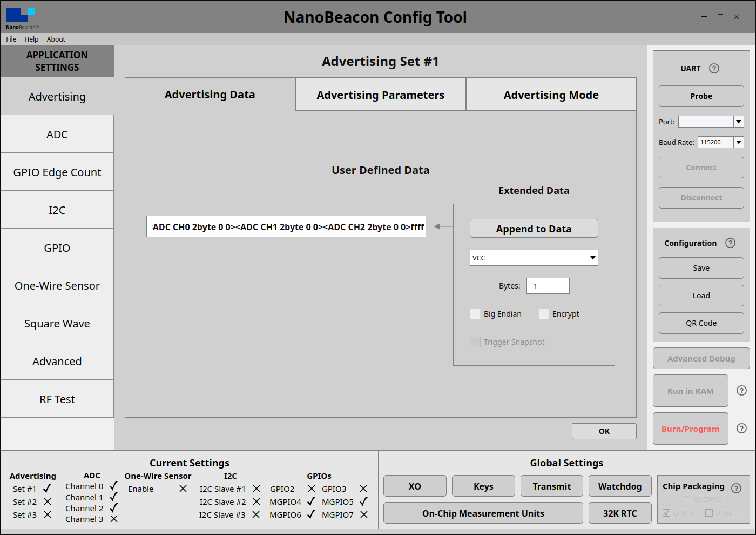Click I2C Slave #2 cross icon
This screenshot has width=756, height=535.
click(x=256, y=501)
